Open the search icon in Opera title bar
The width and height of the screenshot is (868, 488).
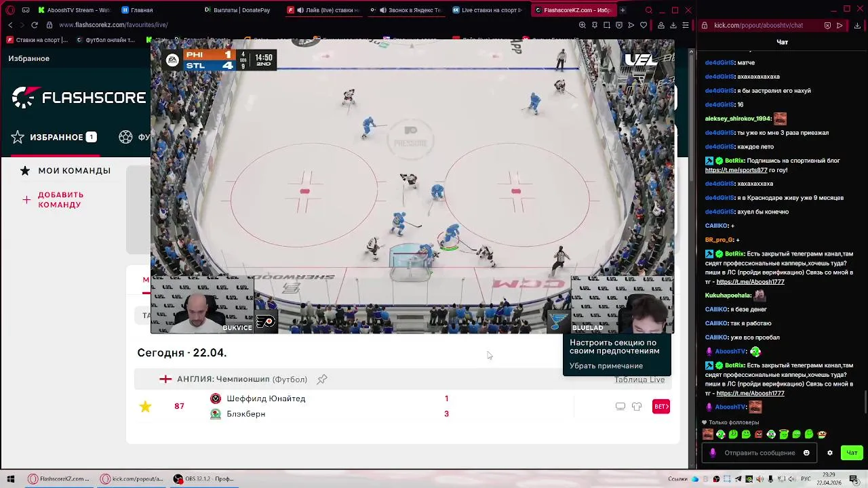649,10
